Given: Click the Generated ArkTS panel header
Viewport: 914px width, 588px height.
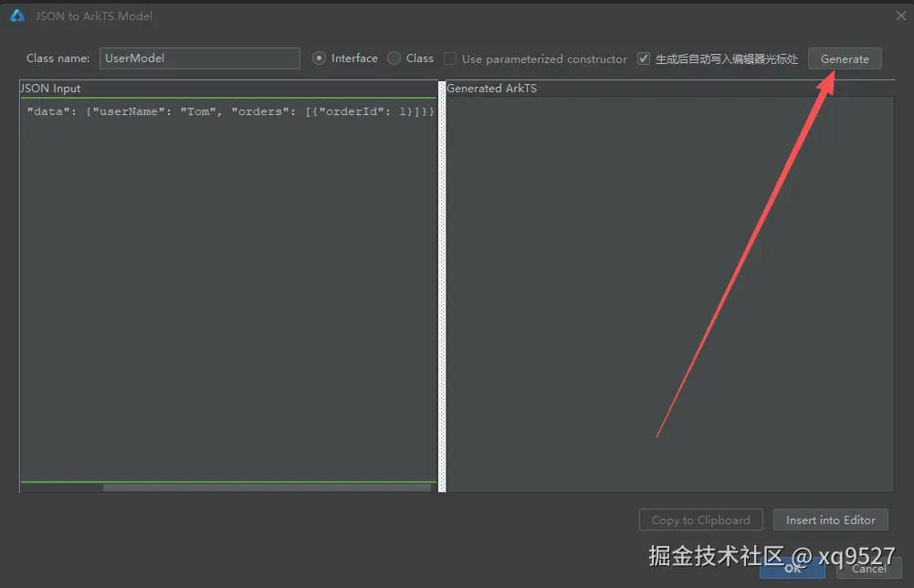Looking at the screenshot, I should (x=491, y=88).
